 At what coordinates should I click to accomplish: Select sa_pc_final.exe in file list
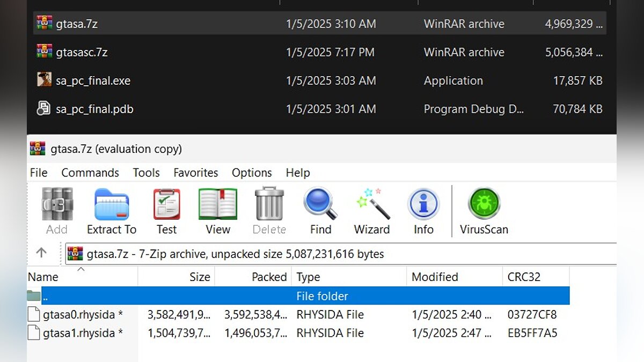[93, 80]
